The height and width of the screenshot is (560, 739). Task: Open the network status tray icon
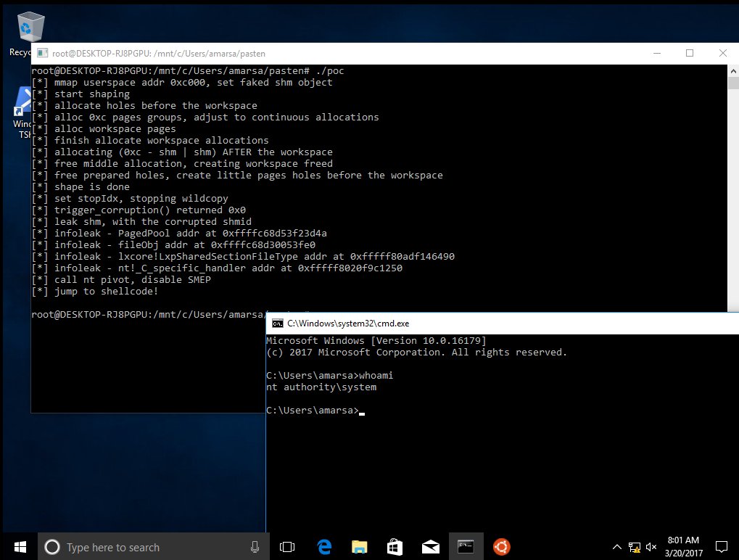click(x=635, y=547)
